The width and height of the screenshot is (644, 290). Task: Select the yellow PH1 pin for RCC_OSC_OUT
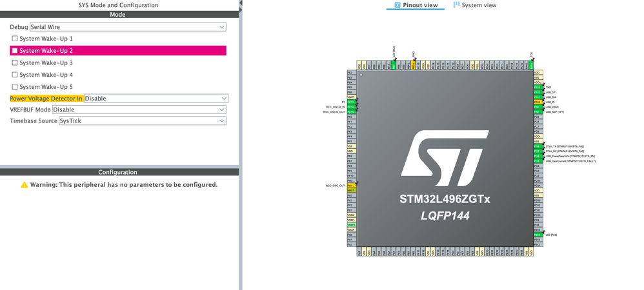[352, 186]
